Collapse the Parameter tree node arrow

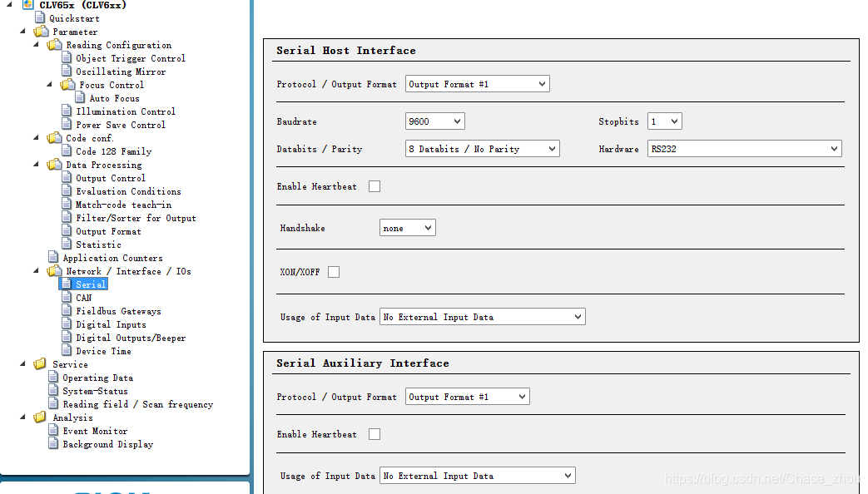pyautogui.click(x=22, y=31)
